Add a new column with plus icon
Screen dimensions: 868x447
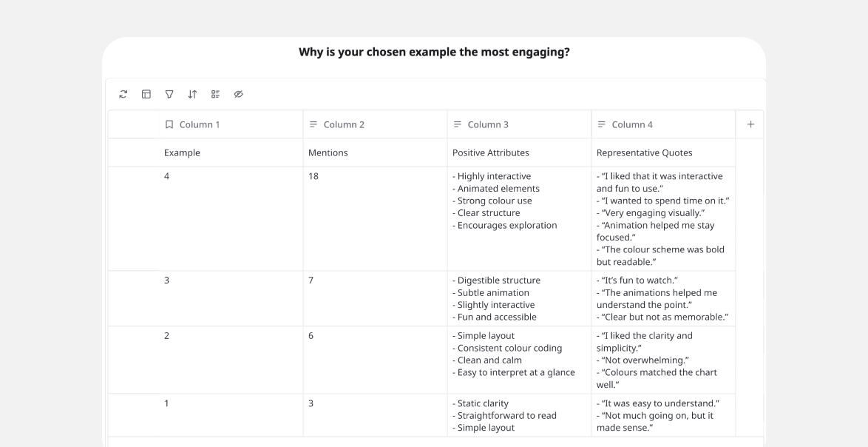750,124
